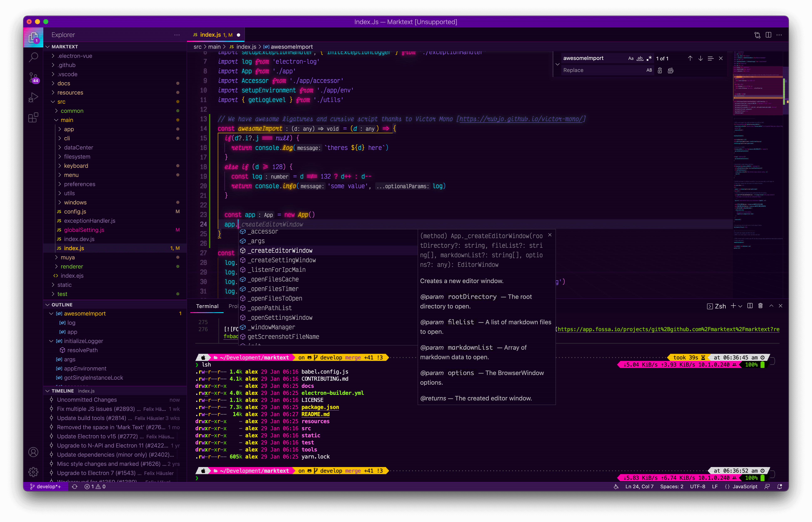Toggle Match Case in find widget
The image size is (812, 522).
click(631, 58)
